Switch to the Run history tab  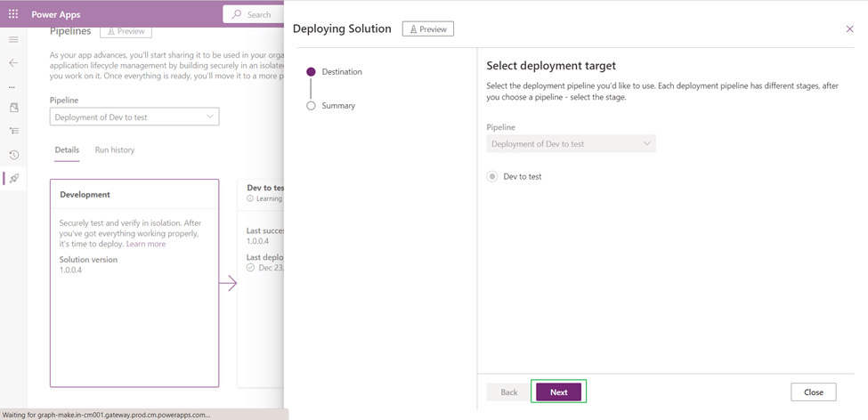pos(115,150)
